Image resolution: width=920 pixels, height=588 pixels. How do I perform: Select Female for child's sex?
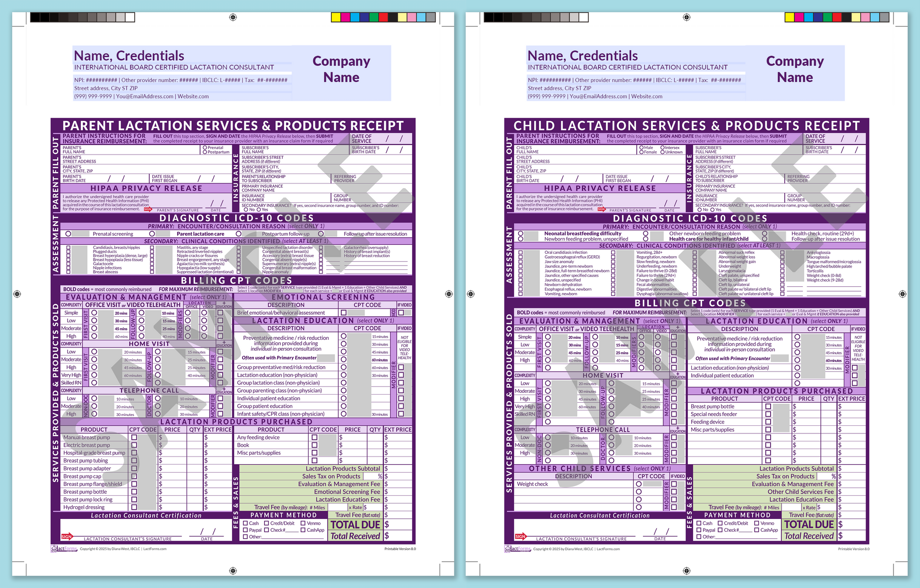(x=641, y=152)
